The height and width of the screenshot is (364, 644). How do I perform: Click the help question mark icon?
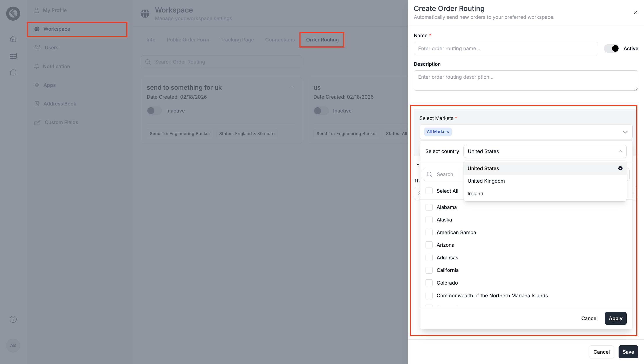click(x=13, y=319)
